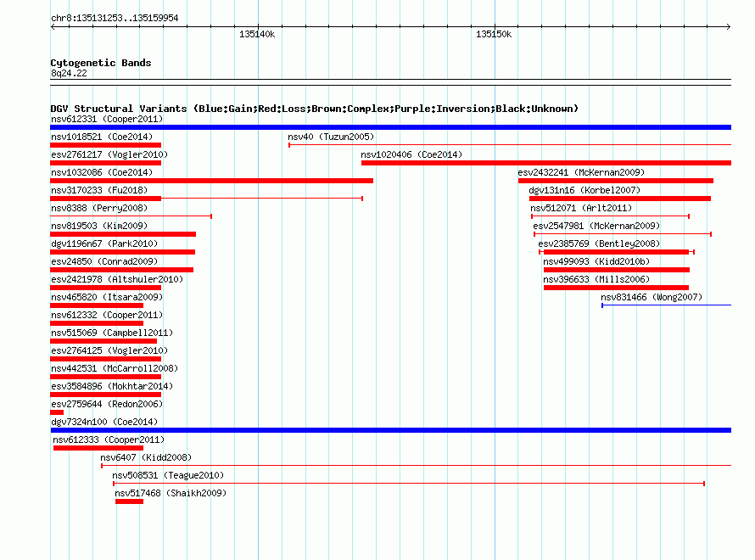The height and width of the screenshot is (560, 755).
Task: Open nsv612333 (Cooper2011) label
Action: click(109, 440)
